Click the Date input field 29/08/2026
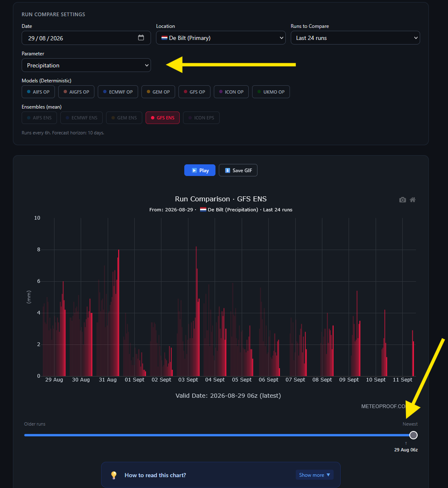The width and height of the screenshot is (448, 488). click(86, 38)
